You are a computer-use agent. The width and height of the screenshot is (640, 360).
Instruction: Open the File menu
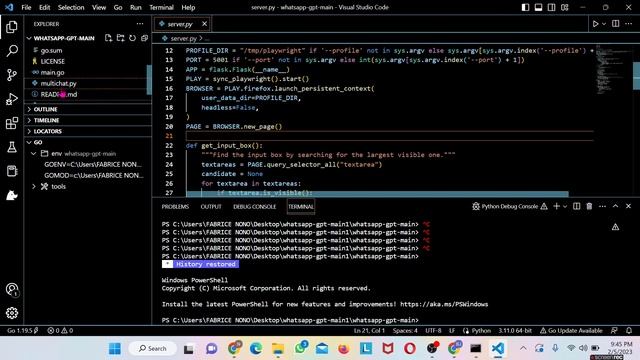point(26,7)
